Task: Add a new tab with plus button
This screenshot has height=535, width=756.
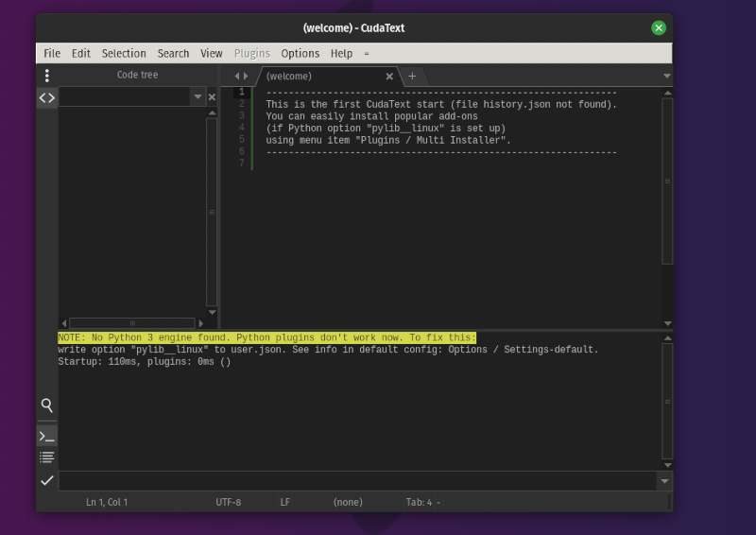Action: [412, 77]
